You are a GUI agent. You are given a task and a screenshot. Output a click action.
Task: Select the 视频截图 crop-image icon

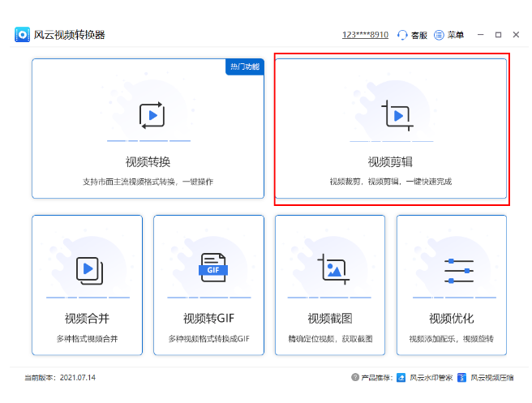pos(333,269)
